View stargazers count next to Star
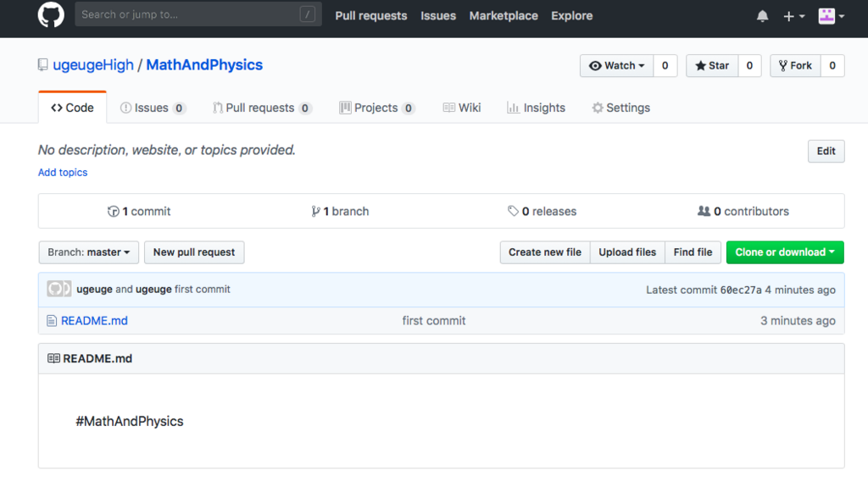The height and width of the screenshot is (481, 868). [749, 66]
